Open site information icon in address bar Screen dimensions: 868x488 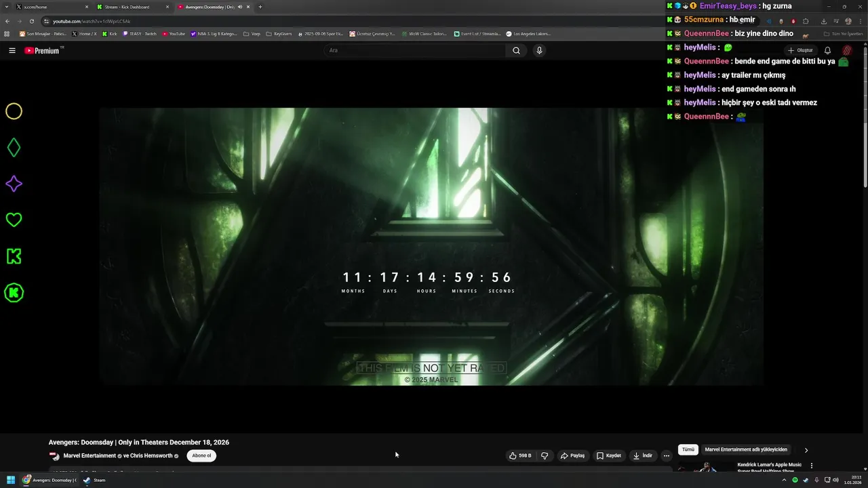coord(47,21)
